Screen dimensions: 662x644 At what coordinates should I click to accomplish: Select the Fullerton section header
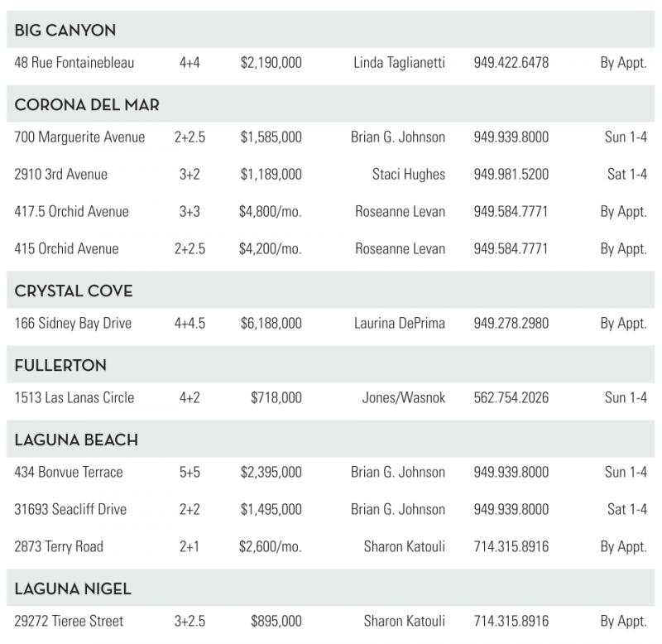coord(60,366)
